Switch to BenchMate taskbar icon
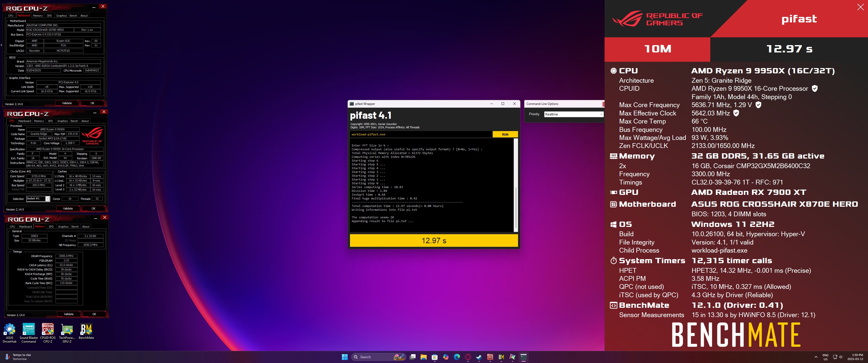The image size is (868, 363). (501, 357)
